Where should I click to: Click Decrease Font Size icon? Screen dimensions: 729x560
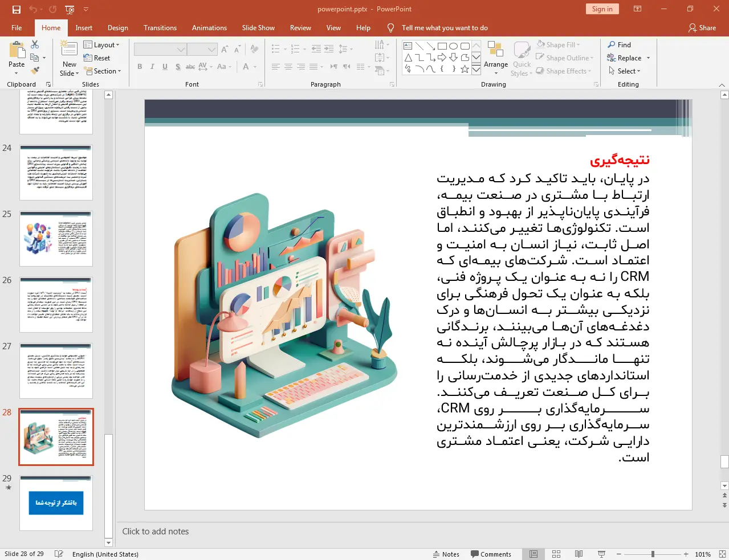[x=237, y=50]
